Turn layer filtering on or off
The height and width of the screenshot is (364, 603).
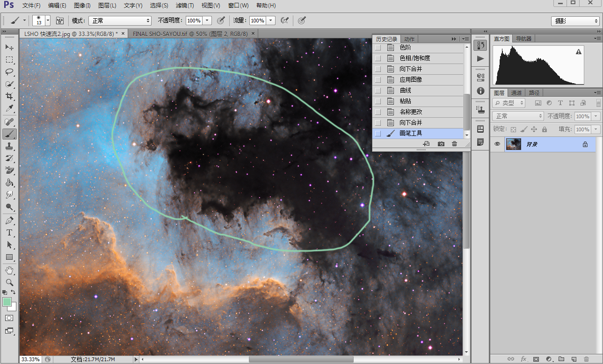tap(598, 103)
